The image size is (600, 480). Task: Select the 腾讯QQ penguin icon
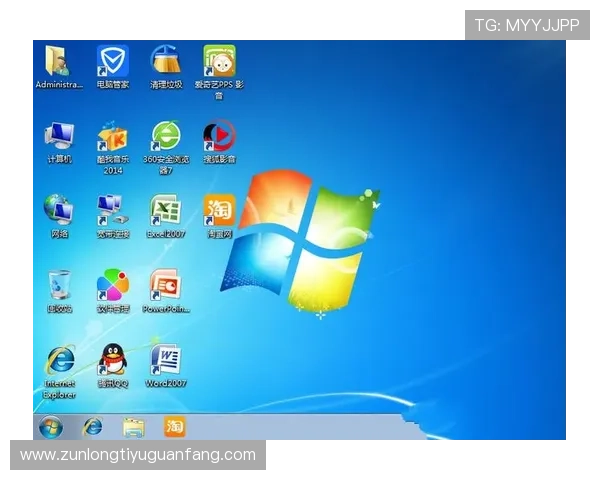[112, 360]
